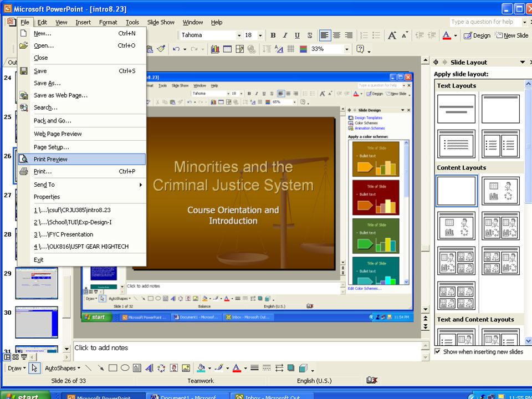The image size is (532, 399).
Task: Click the Undo arrow icon
Action: click(x=176, y=49)
